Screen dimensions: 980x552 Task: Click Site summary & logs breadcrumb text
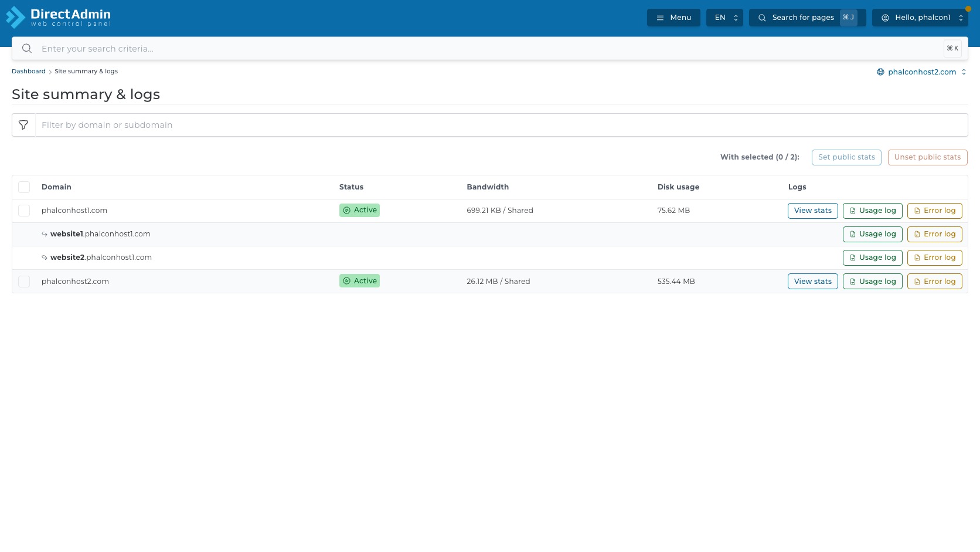pos(86,72)
